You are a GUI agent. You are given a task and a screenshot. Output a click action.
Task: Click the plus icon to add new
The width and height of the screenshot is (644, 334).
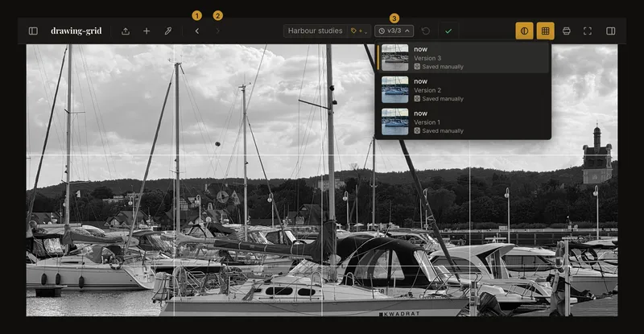[147, 31]
